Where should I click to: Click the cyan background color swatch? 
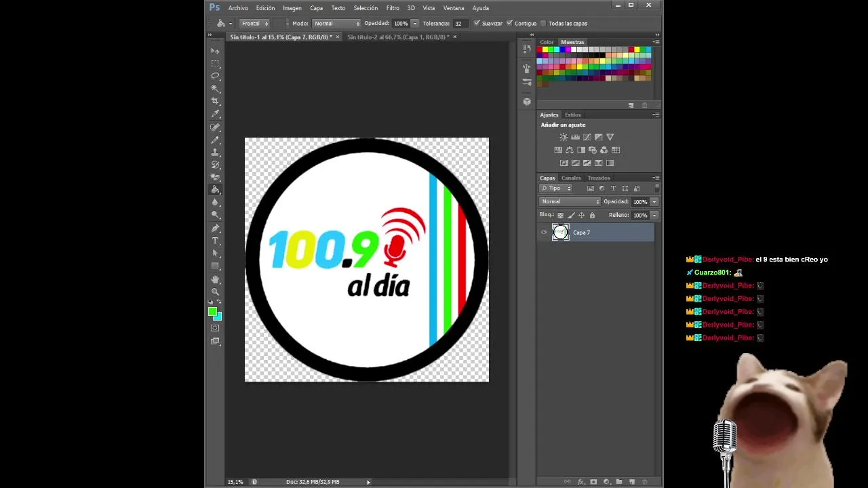(218, 317)
